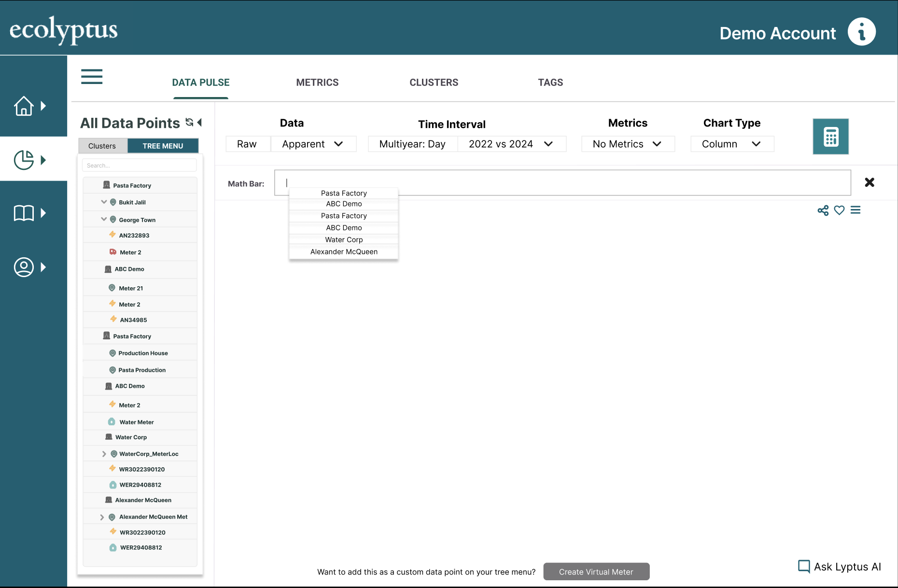
Task: Click the calculator icon button
Action: (830, 137)
